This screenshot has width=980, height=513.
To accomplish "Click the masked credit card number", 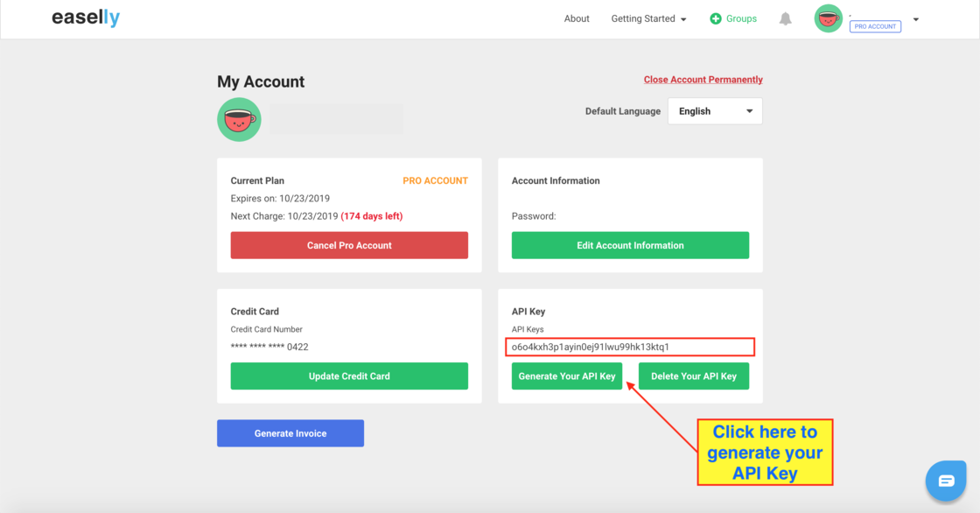I will coord(269,347).
